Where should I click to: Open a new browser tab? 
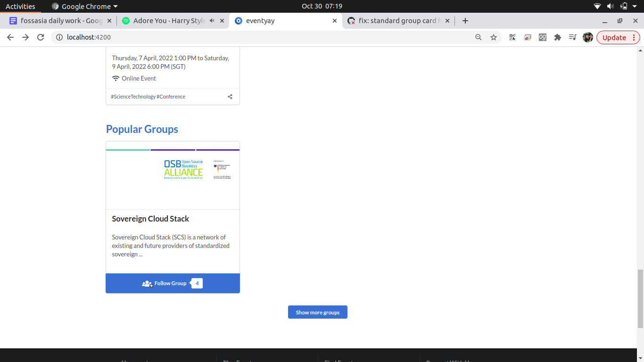465,21
